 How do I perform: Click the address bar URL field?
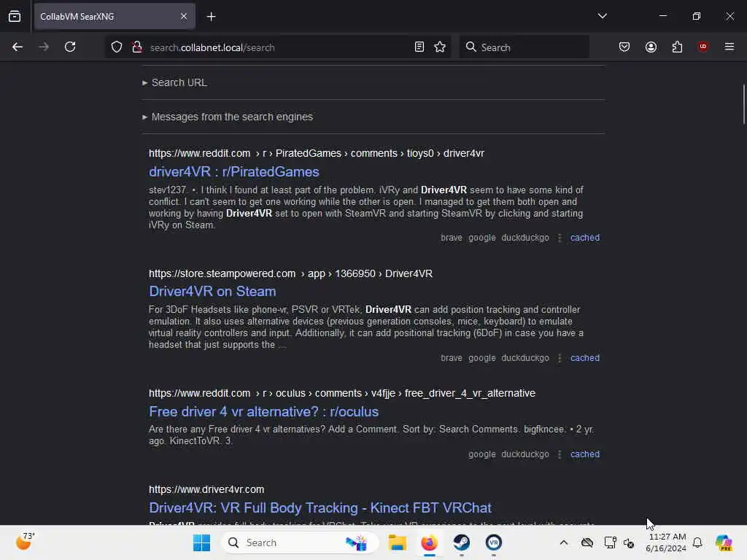tap(278, 47)
